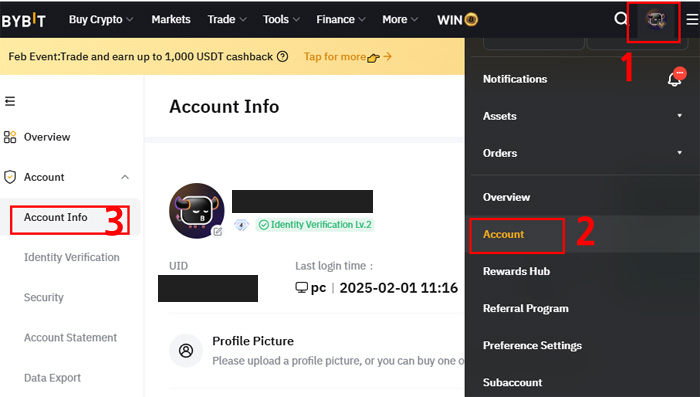
Task: Open the Trade dropdown
Action: click(227, 20)
